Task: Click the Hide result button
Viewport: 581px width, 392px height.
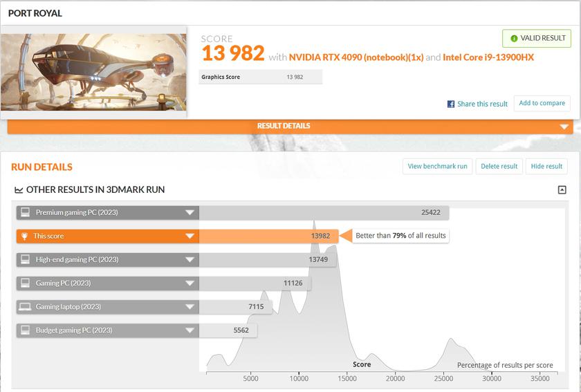Action: pos(546,166)
